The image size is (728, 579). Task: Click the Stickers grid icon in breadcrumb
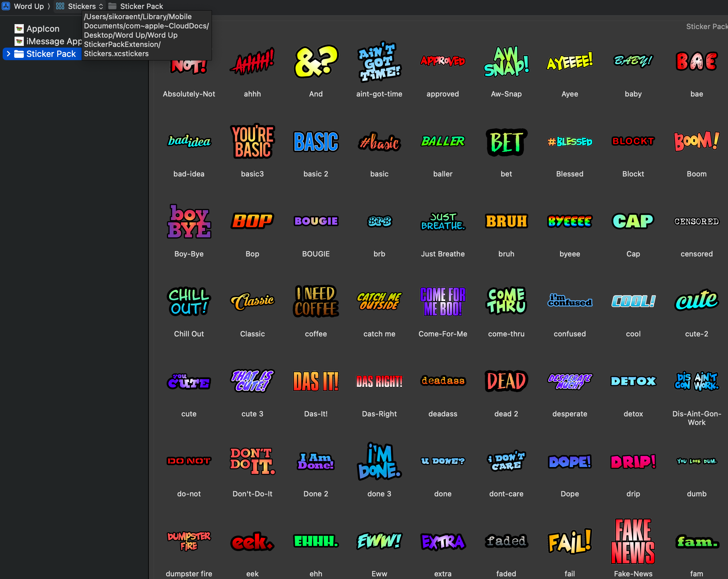coord(60,6)
